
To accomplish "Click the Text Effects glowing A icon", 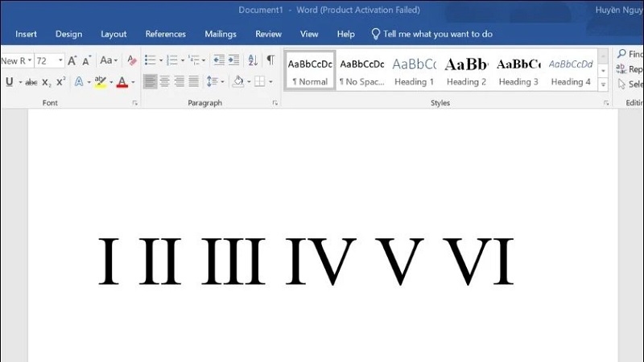I will coord(79,82).
